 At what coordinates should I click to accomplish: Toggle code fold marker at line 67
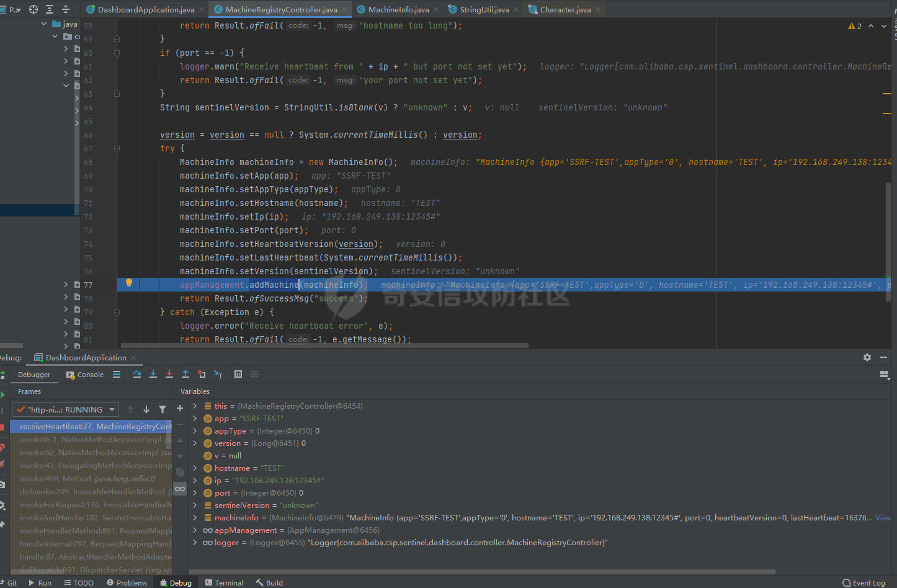(x=117, y=148)
